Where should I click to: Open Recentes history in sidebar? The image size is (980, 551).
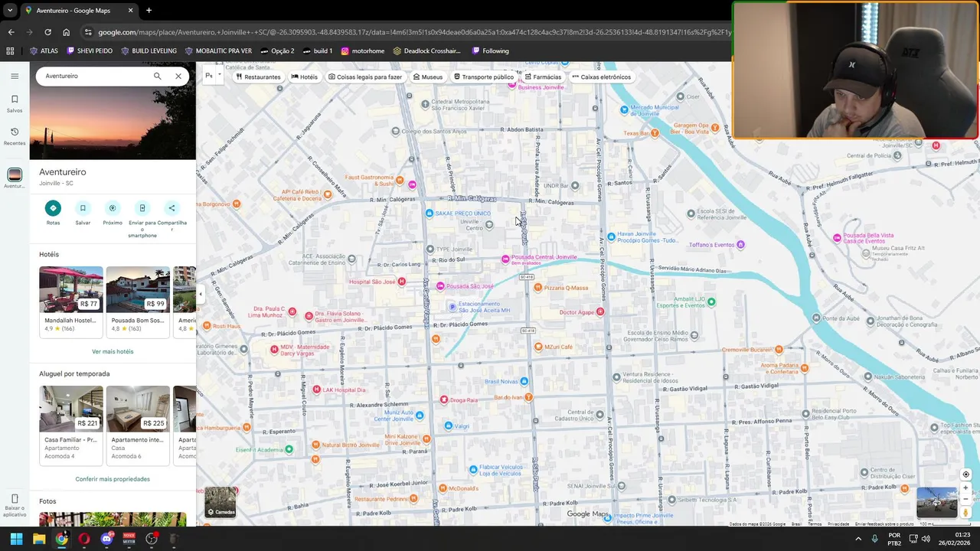pyautogui.click(x=15, y=136)
